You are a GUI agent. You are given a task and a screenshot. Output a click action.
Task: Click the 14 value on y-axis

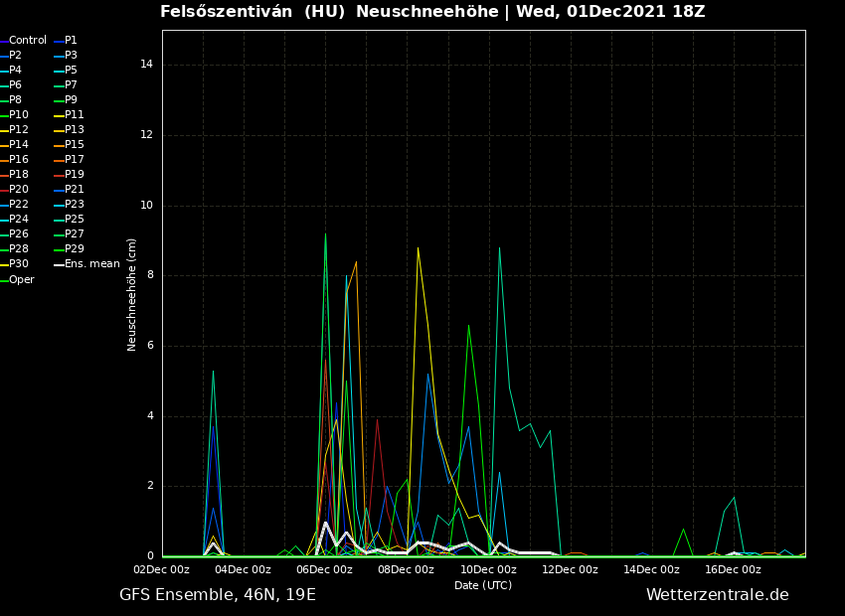coord(146,65)
